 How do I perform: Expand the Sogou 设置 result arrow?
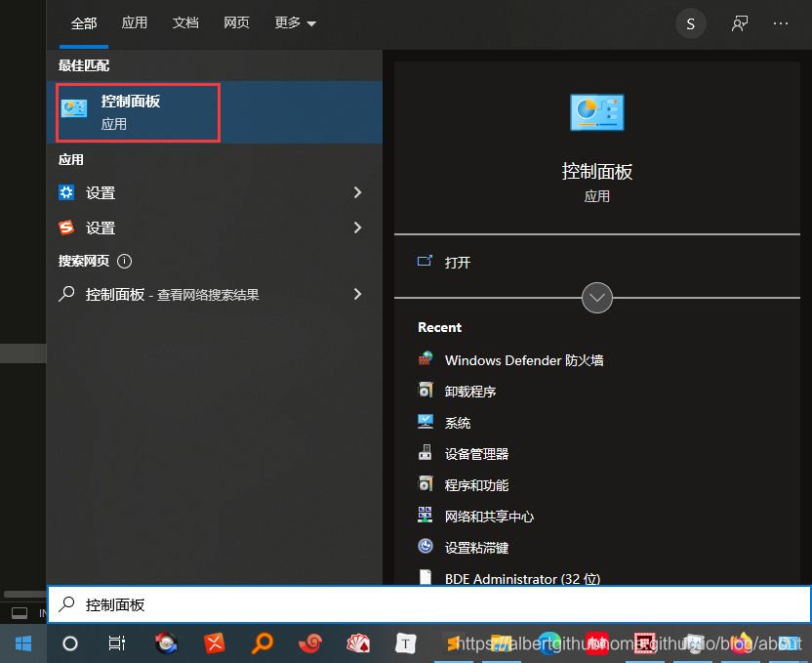[x=357, y=228]
